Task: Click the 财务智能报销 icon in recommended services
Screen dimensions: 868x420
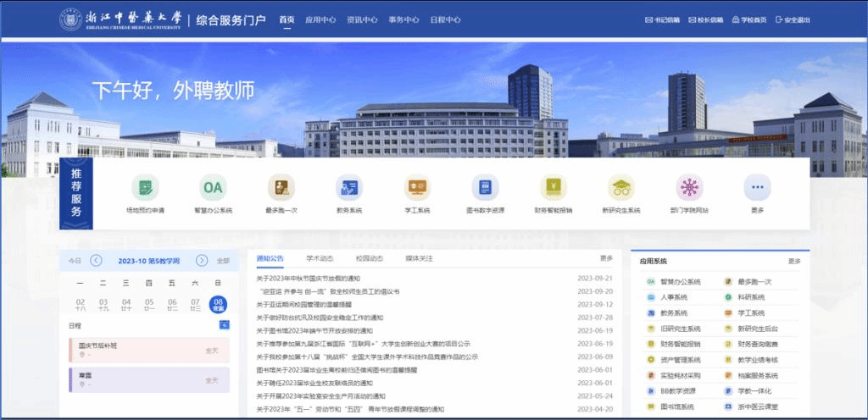Action: click(553, 187)
